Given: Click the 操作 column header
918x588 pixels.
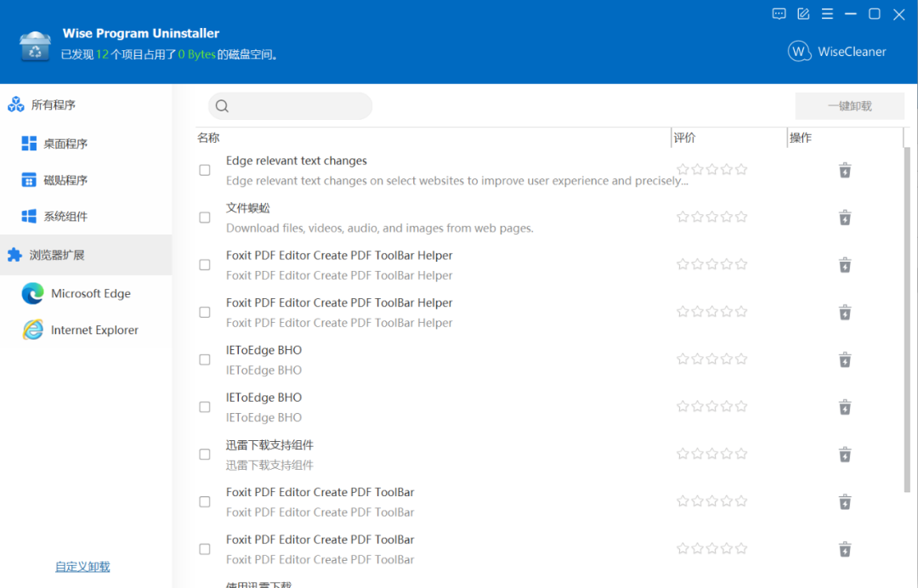Looking at the screenshot, I should point(845,138).
